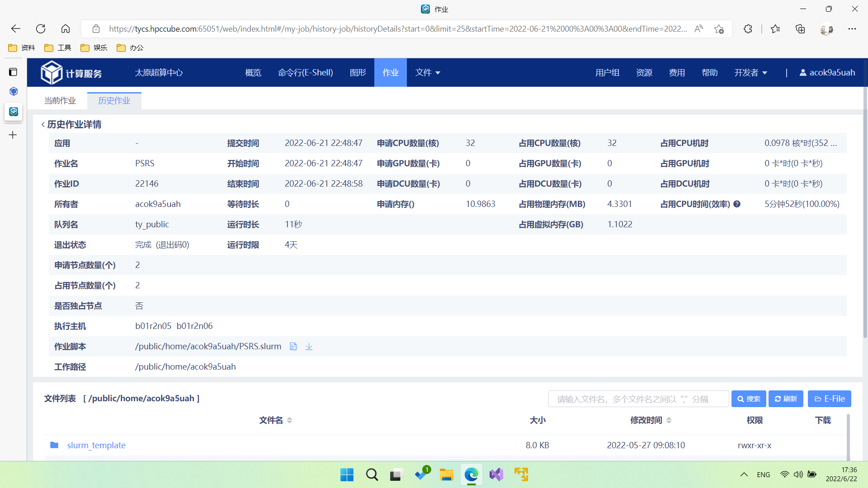
Task: Click the computing service cube logo
Action: tap(52, 72)
